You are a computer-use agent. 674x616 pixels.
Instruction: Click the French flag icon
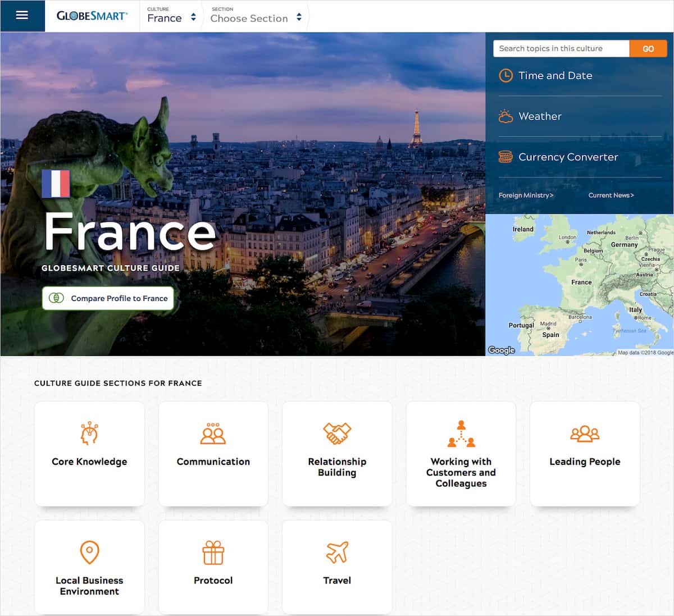(x=56, y=184)
